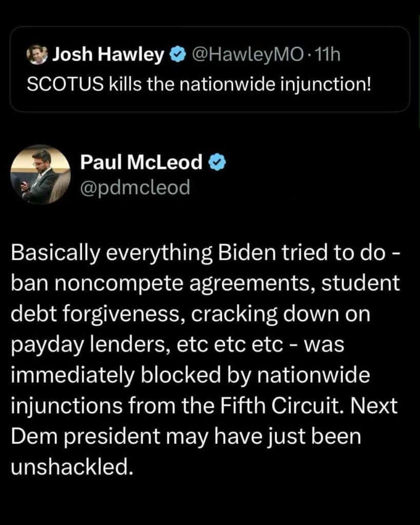420x525 pixels.
Task: Click Josh Hawley's small profile avatar
Action: click(37, 54)
